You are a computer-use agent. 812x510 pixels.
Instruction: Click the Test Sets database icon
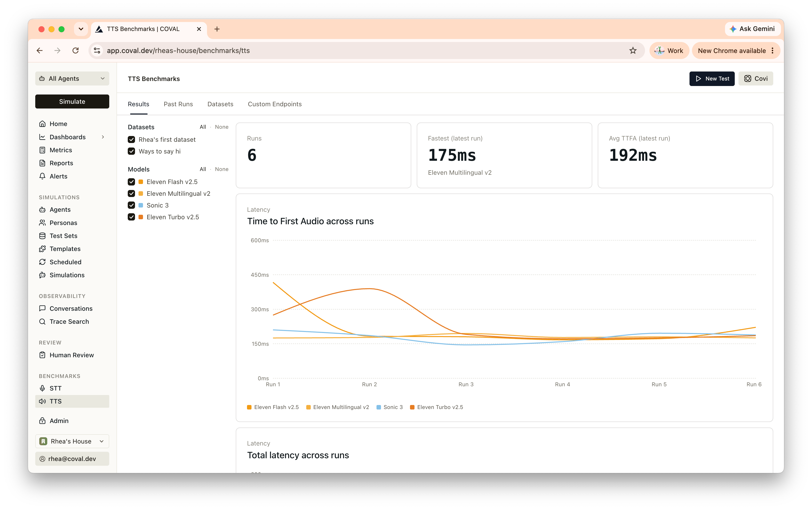[x=42, y=236]
